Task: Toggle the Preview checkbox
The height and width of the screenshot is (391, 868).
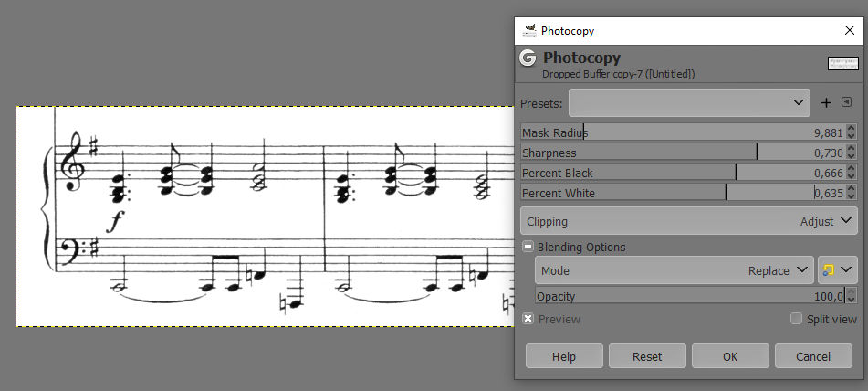Action: point(528,319)
